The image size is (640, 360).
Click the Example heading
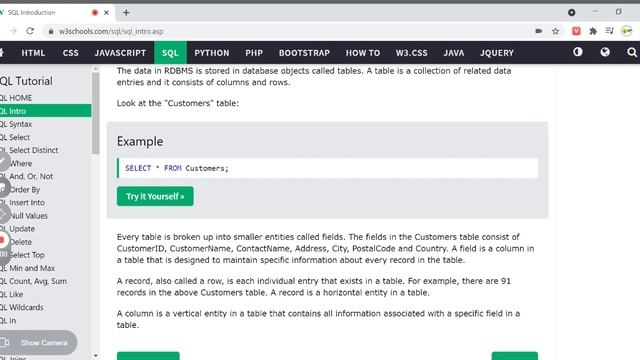click(140, 142)
